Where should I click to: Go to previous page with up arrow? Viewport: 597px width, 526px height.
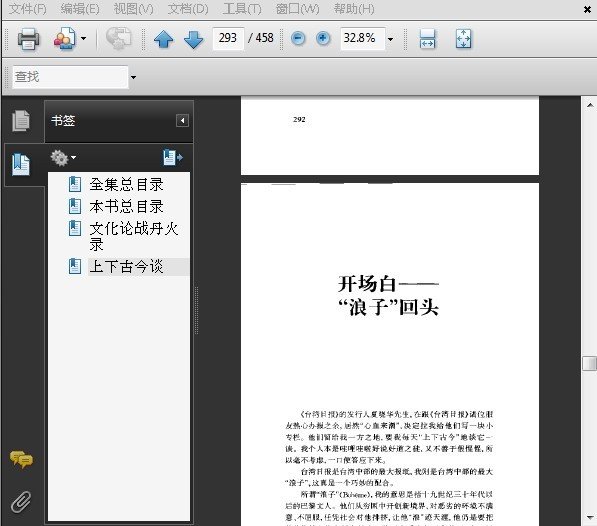pyautogui.click(x=164, y=39)
